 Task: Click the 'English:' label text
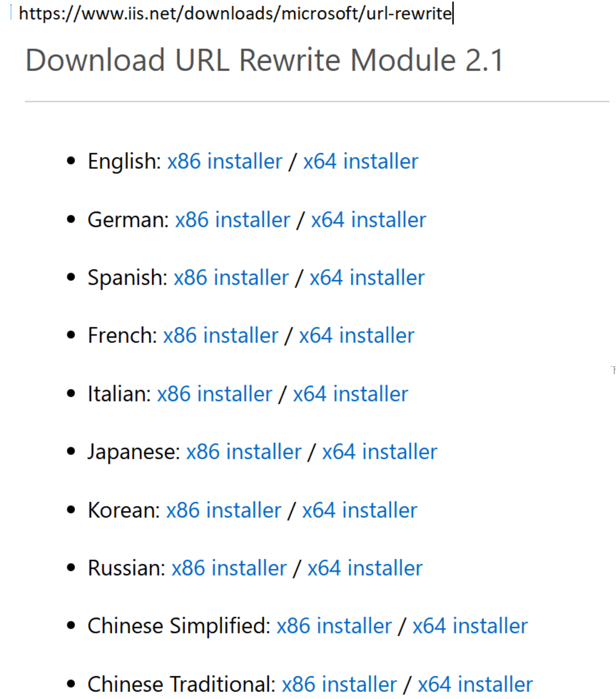pos(125,161)
